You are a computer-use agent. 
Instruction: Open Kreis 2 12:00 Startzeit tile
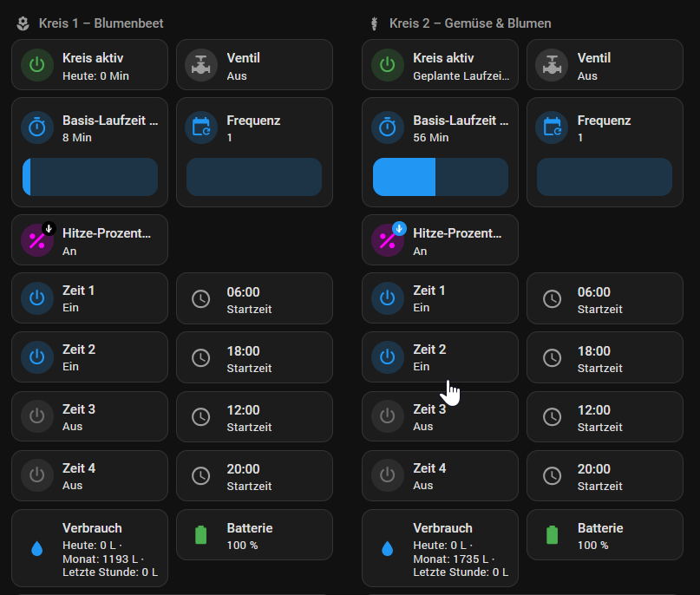pos(605,416)
